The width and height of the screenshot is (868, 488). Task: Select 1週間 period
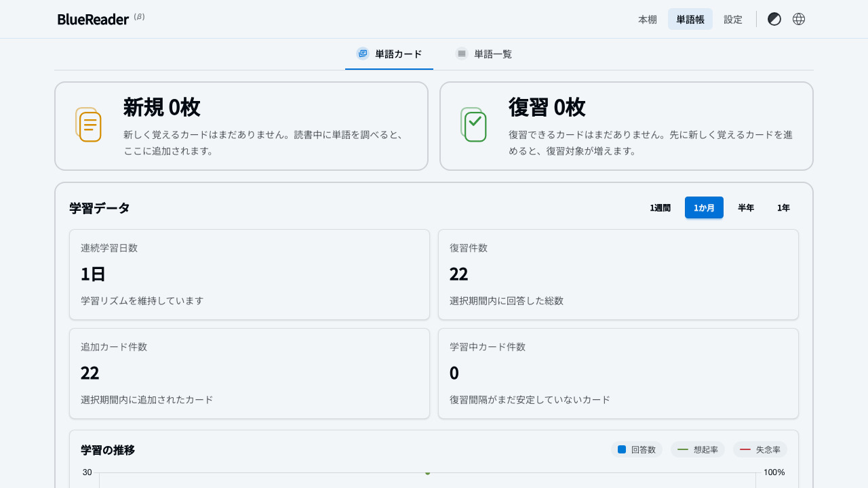pyautogui.click(x=660, y=208)
